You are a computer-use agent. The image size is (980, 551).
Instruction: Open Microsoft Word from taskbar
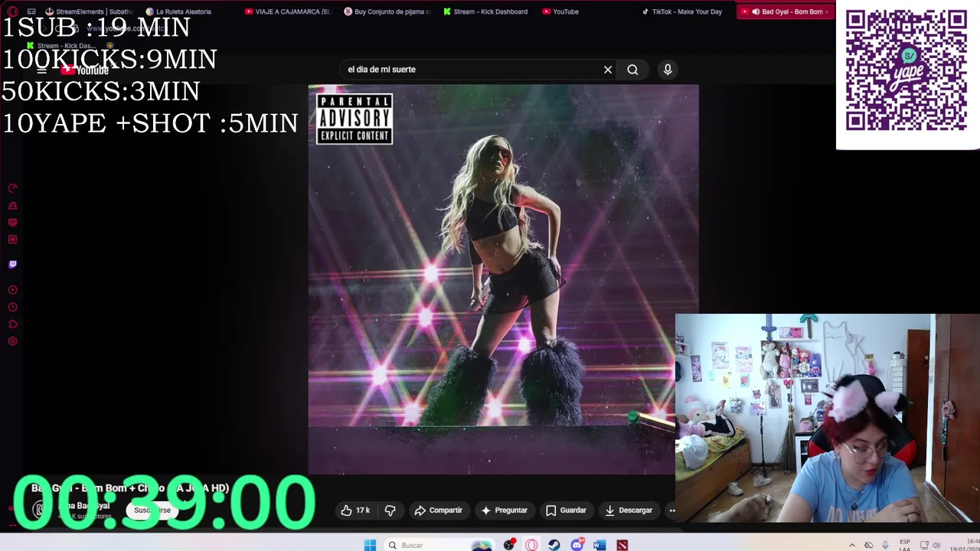(599, 545)
